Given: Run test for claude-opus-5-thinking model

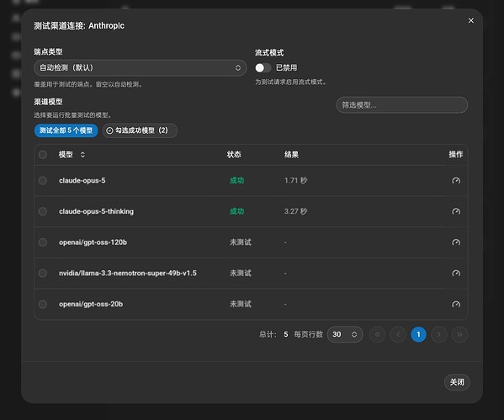Looking at the screenshot, I should (456, 211).
